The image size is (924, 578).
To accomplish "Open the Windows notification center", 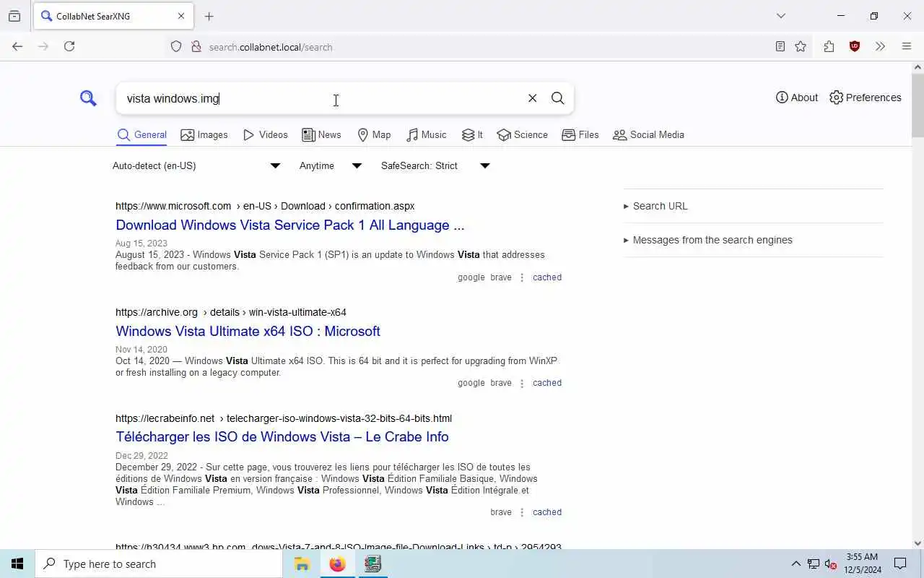I will 900,564.
